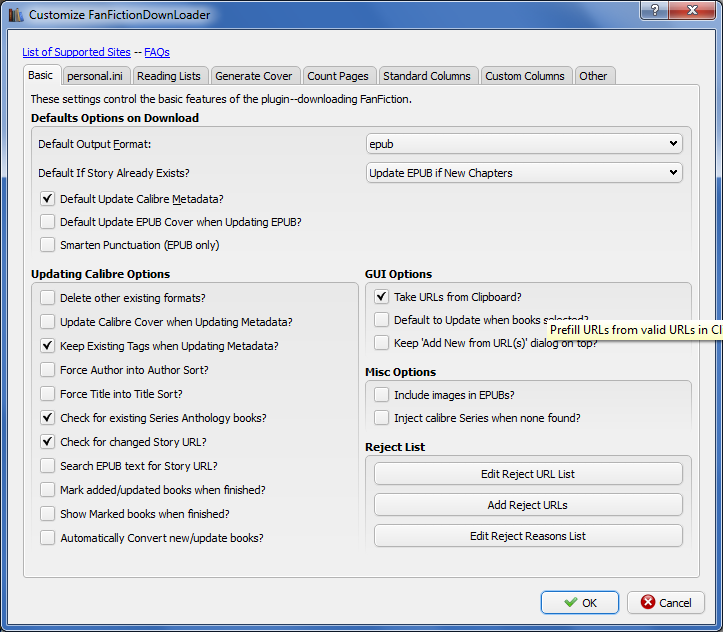Enable Automatically Convert new/update books

[x=47, y=537]
